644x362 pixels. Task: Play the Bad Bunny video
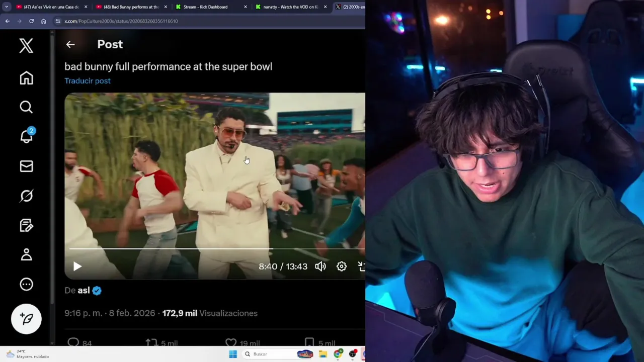tap(77, 266)
